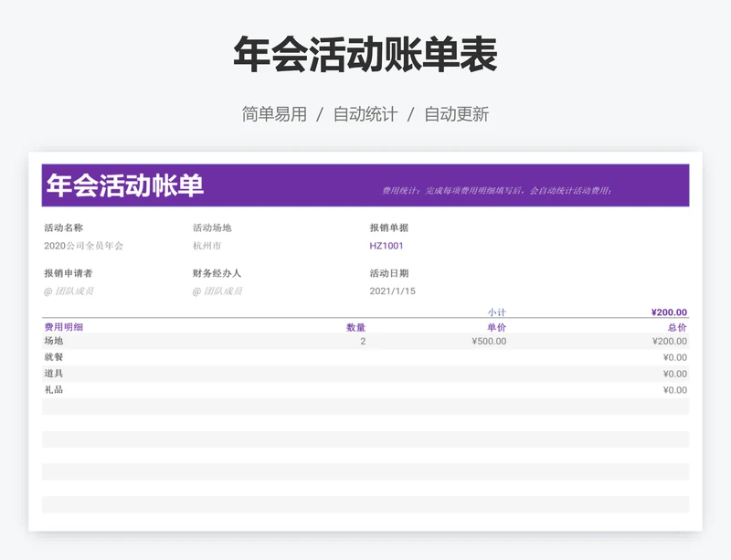This screenshot has height=560, width=731.
Task: Click the 2021/1/15 date cell
Action: tap(393, 291)
